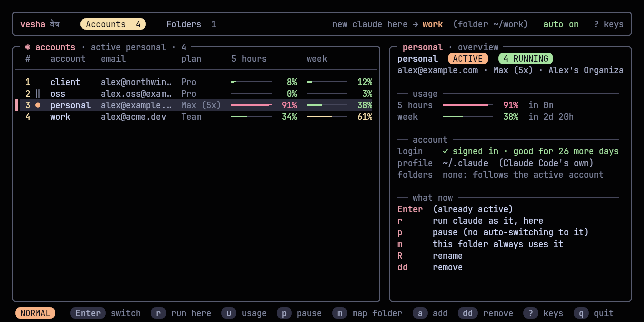644x322 pixels.
Task: Click the u usage key hint
Action: click(244, 313)
